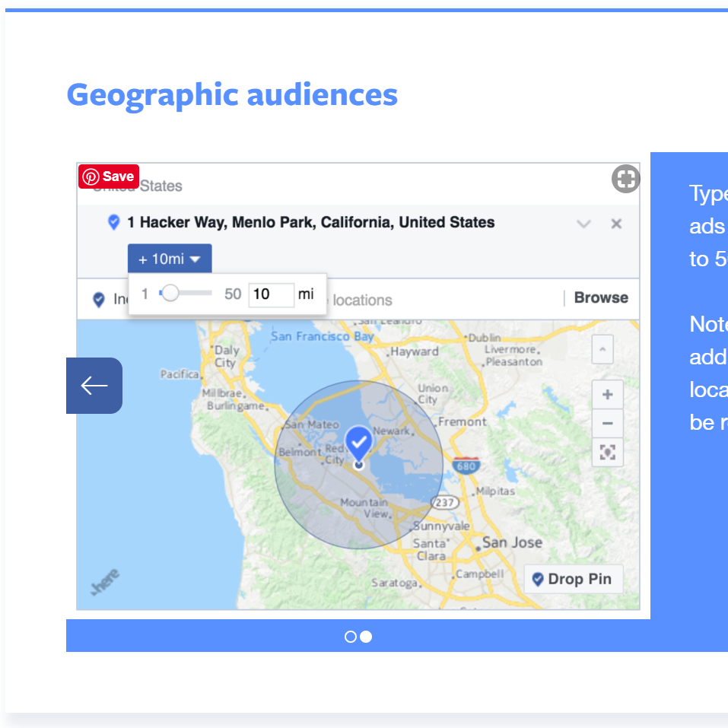Click the Newark map label
This screenshot has height=728, width=728.
coord(391,431)
